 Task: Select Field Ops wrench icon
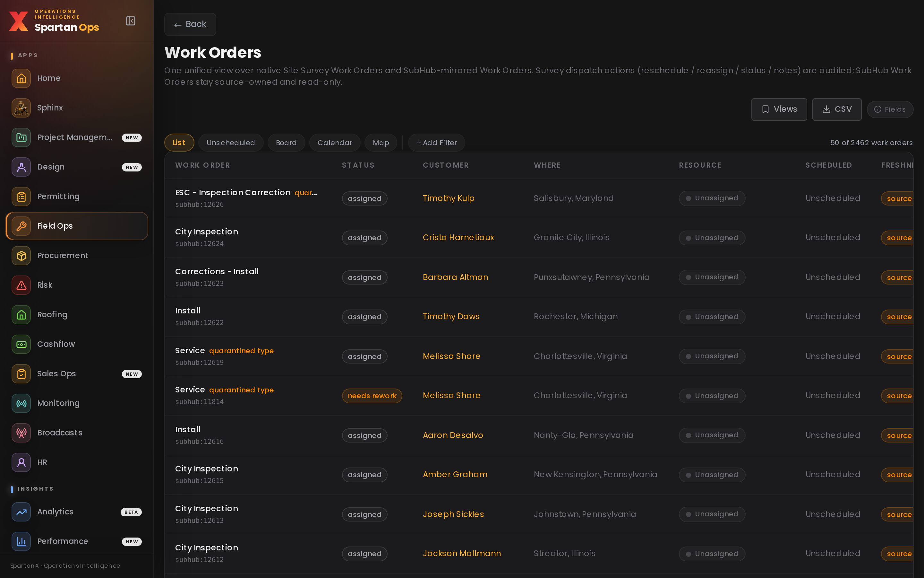21,226
